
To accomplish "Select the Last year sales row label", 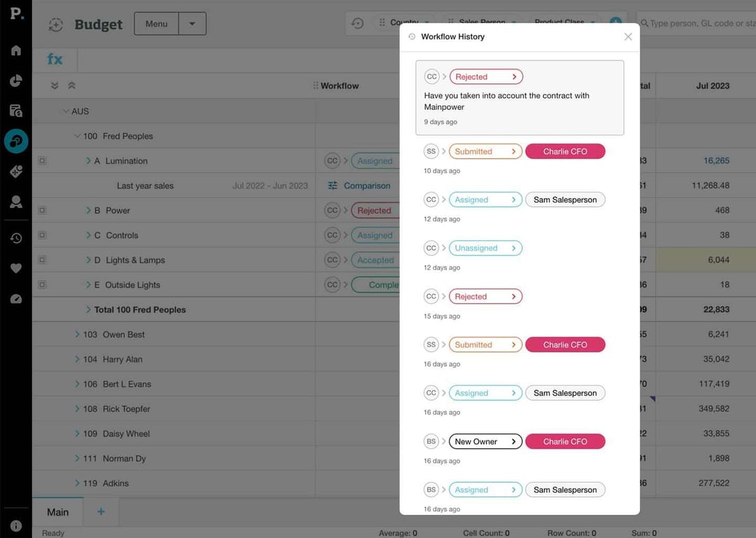I will tap(145, 186).
